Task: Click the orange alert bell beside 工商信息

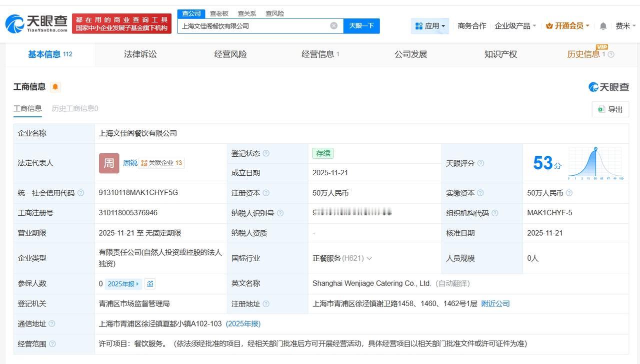Action: [55, 87]
